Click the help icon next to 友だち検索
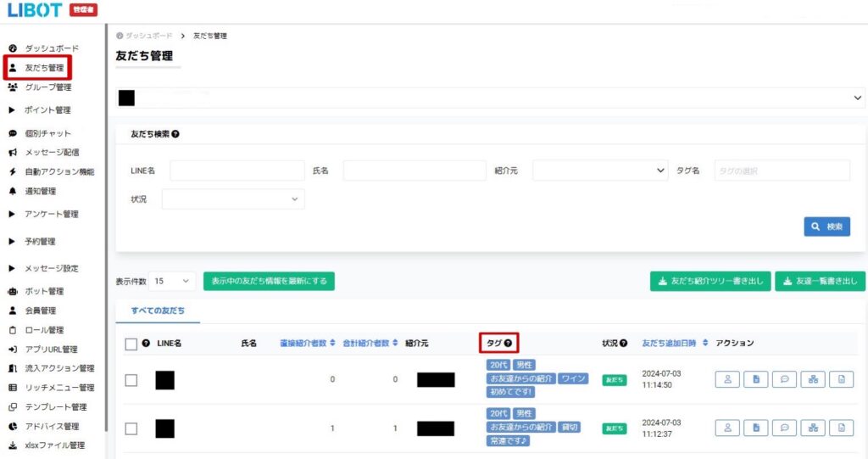The image size is (868, 459). [x=175, y=134]
